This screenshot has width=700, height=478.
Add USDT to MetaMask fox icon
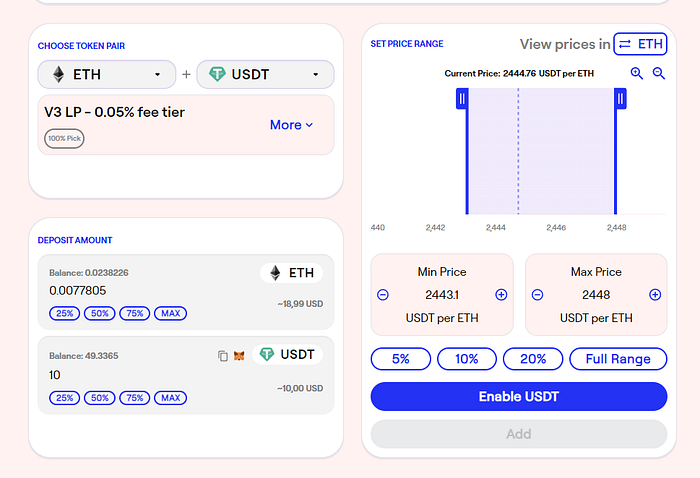click(x=239, y=355)
